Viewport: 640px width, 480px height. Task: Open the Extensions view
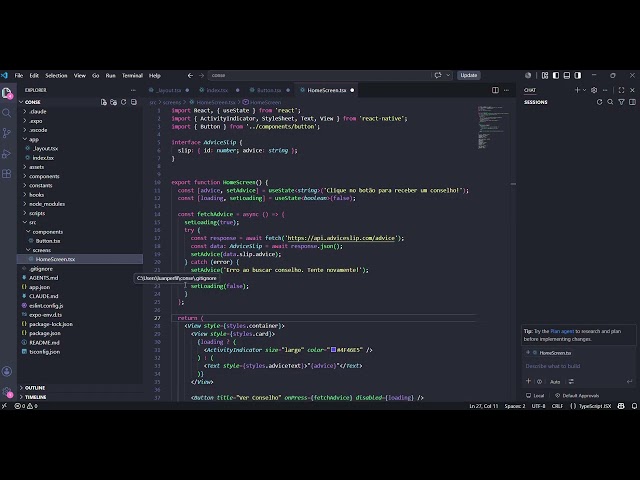(7, 174)
